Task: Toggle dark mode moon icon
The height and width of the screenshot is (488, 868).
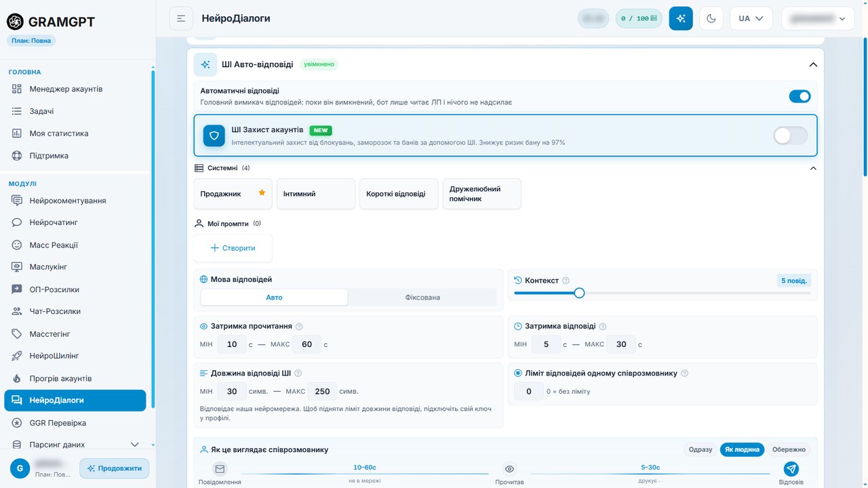Action: (x=711, y=18)
